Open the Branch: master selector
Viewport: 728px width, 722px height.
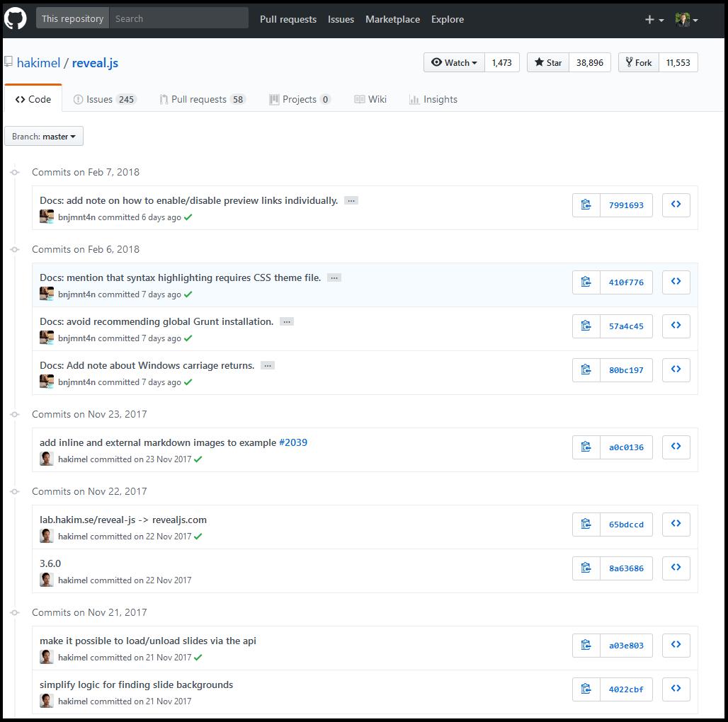(x=44, y=137)
